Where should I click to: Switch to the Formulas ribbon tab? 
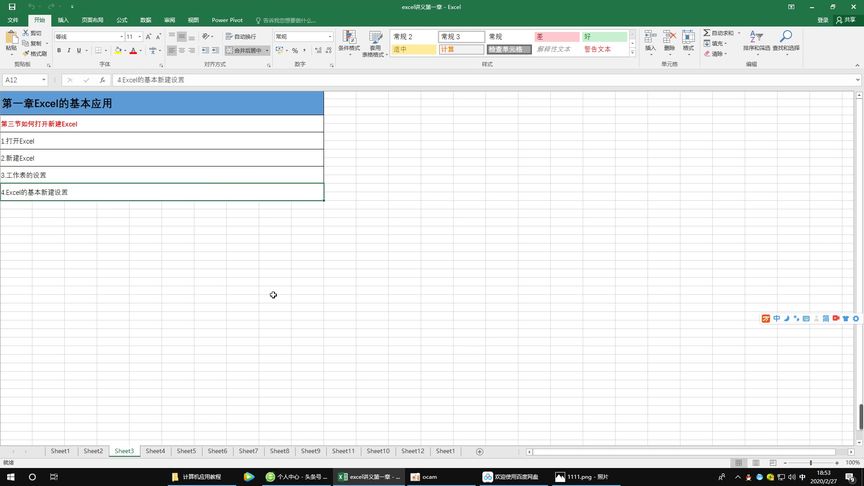click(x=122, y=20)
